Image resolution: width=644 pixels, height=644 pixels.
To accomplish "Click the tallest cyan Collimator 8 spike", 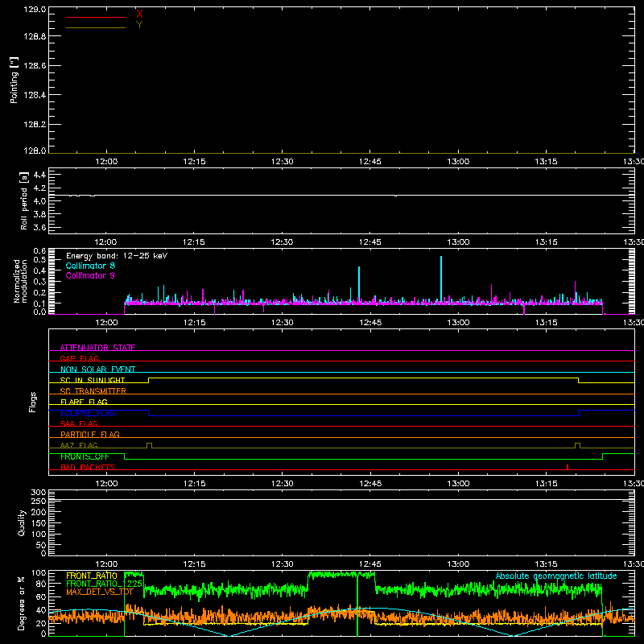I will 441,279.
